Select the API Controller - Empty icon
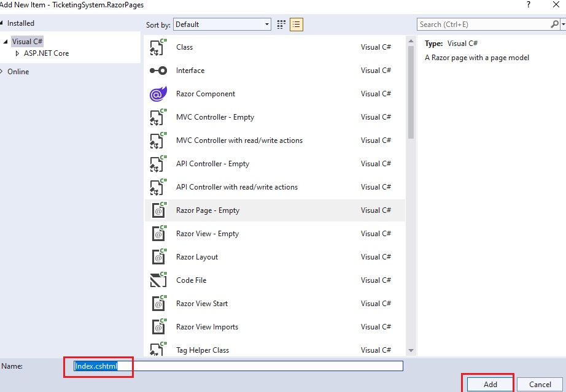The width and height of the screenshot is (566, 392). click(x=158, y=164)
